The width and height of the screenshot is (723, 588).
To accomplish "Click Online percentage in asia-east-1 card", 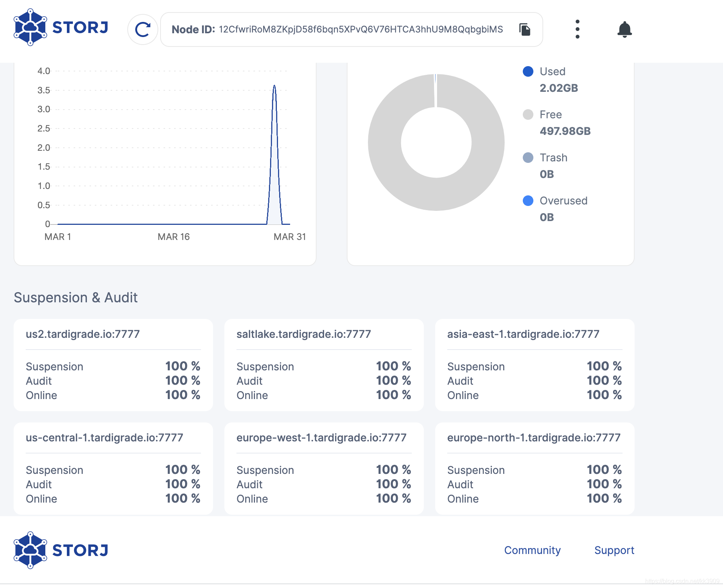I will [604, 395].
